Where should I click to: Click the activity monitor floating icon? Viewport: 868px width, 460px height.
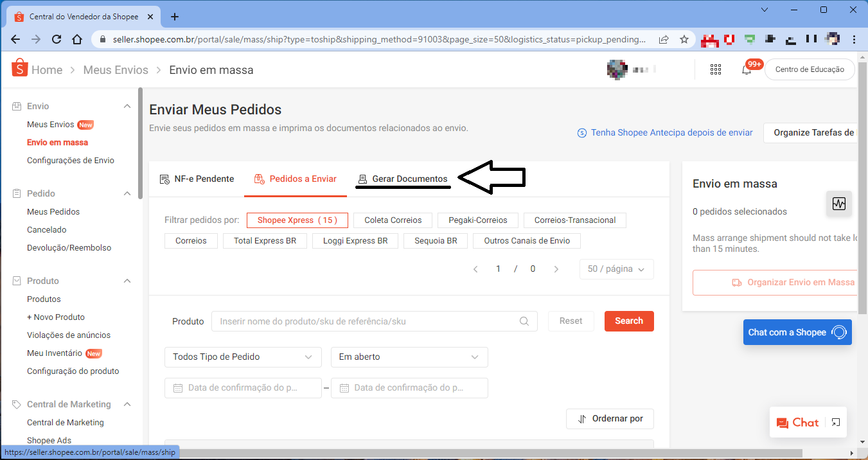point(839,204)
